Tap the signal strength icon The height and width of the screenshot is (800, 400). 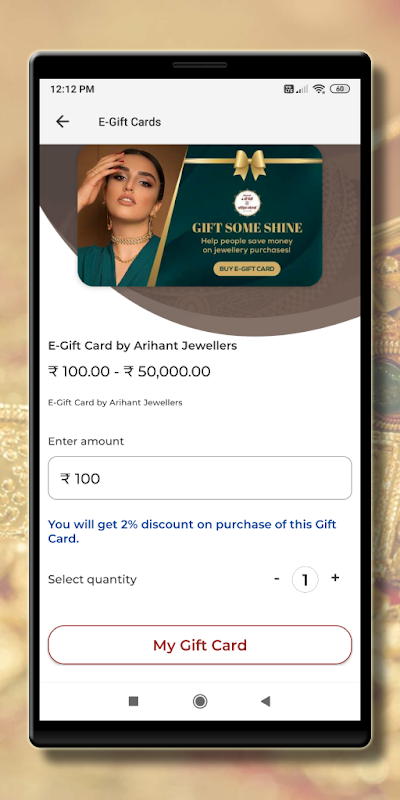(x=303, y=89)
